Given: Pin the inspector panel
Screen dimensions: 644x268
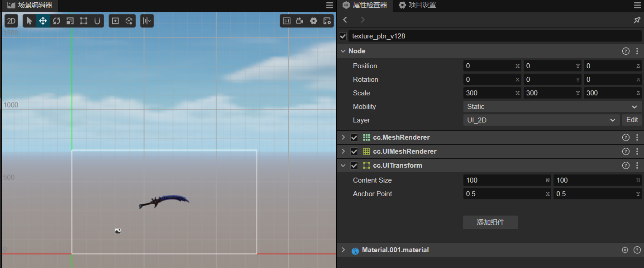Looking at the screenshot, I should pyautogui.click(x=637, y=20).
